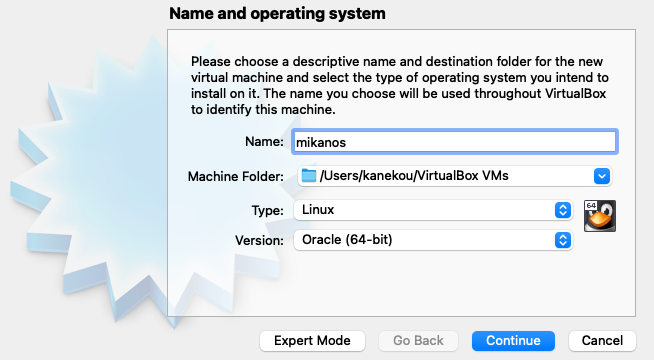Click the blue folder icon in Machine Folder
The width and height of the screenshot is (654, 360).
tap(309, 176)
